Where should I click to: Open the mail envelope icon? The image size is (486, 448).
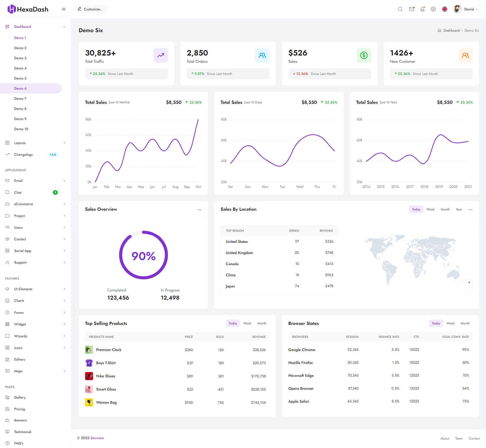coord(412,9)
